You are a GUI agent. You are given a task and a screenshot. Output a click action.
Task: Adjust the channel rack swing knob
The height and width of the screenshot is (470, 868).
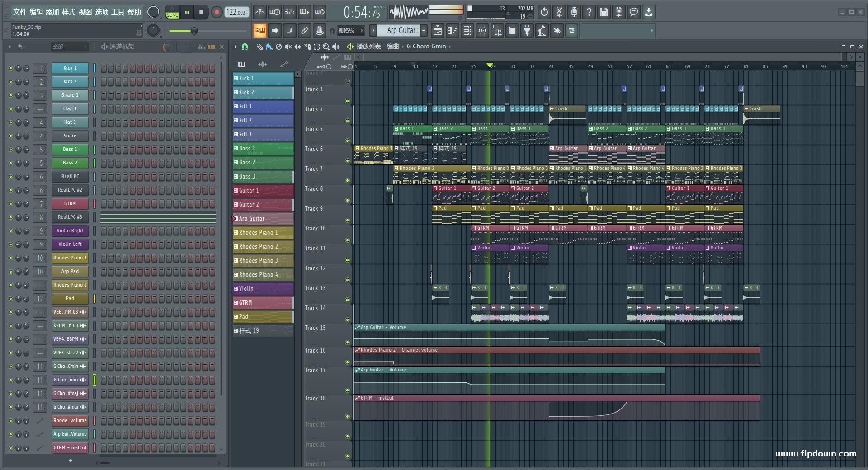coord(167,47)
